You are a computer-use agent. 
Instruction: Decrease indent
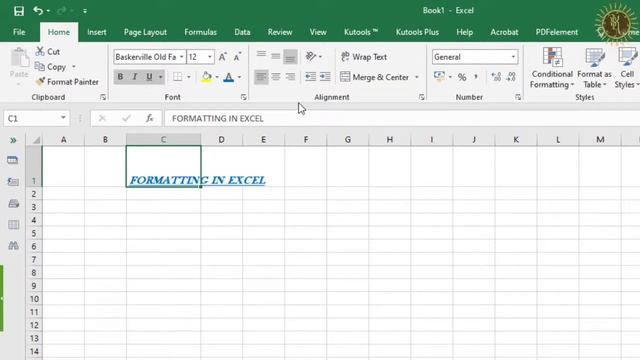pyautogui.click(x=311, y=77)
